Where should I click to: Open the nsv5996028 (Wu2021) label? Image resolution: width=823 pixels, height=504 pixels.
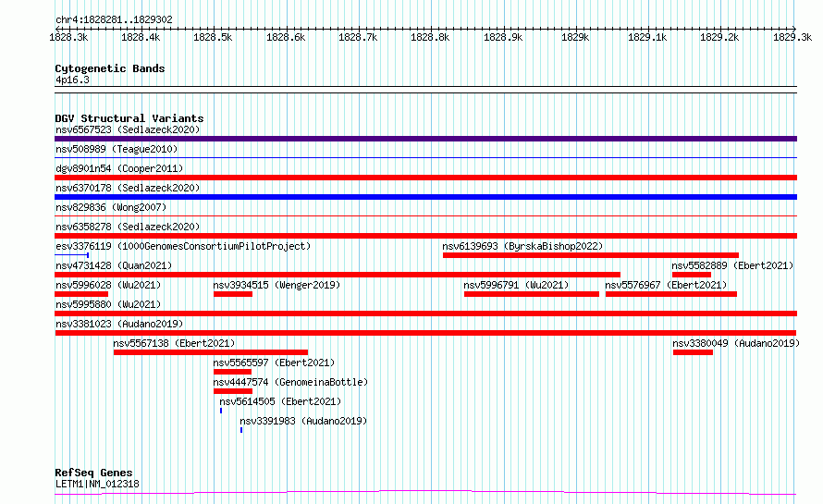108,285
